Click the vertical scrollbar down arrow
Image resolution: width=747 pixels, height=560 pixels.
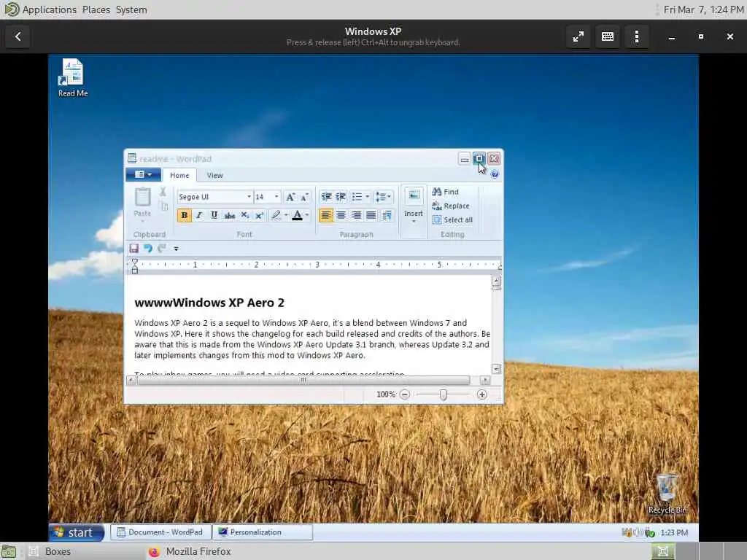click(x=496, y=369)
